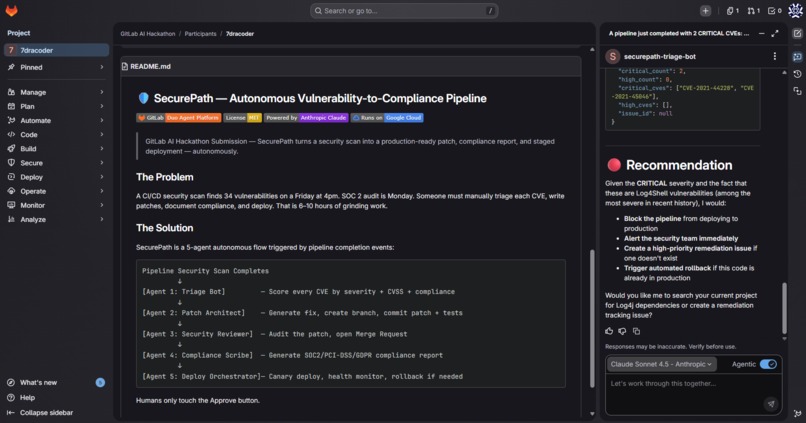This screenshot has height=423, width=806.
Task: Click the Google Cloud badge
Action: [x=387, y=118]
